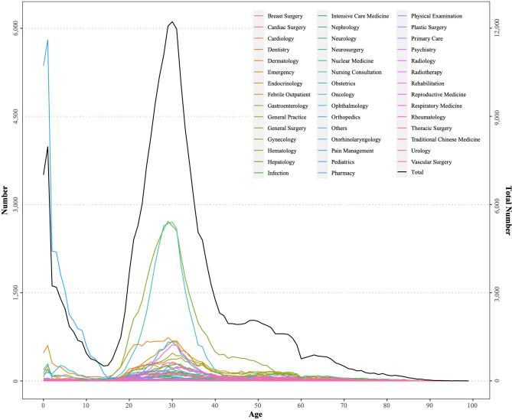Image resolution: width=512 pixels, height=420 pixels.
Task: Click the Gastroenterology legend label
Action: 288,106
